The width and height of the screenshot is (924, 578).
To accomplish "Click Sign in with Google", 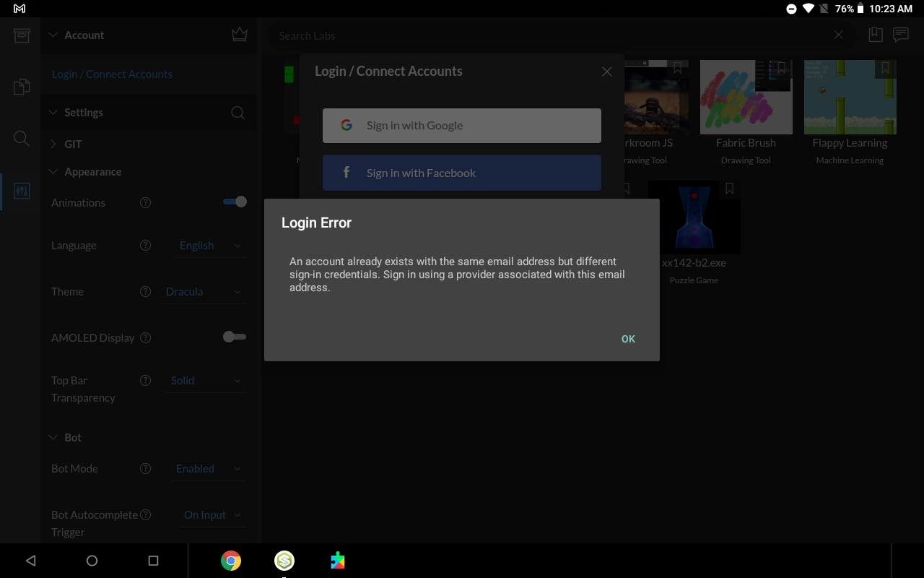I will [462, 125].
